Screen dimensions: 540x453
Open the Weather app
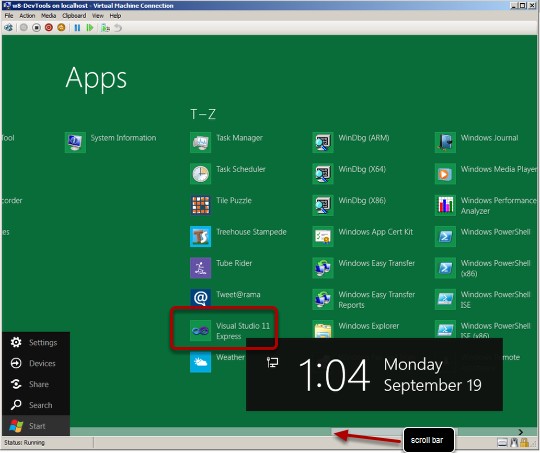tap(217, 362)
